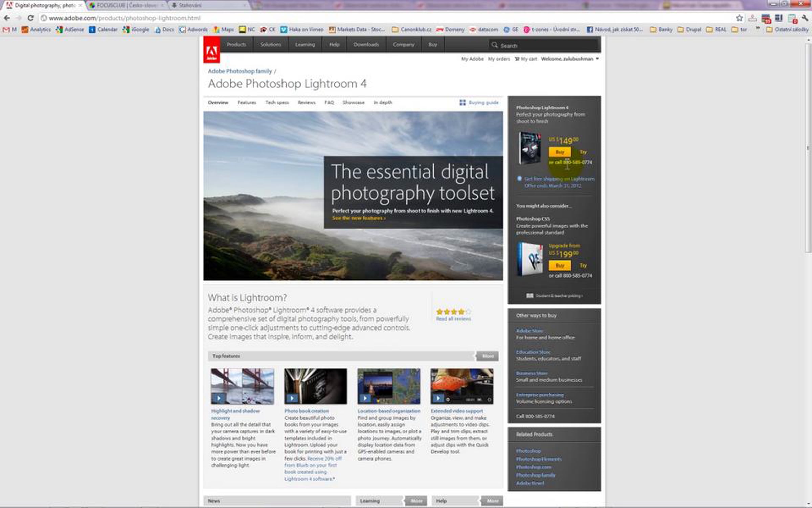Open the Read all reviews link
The width and height of the screenshot is (812, 508).
[x=453, y=319]
